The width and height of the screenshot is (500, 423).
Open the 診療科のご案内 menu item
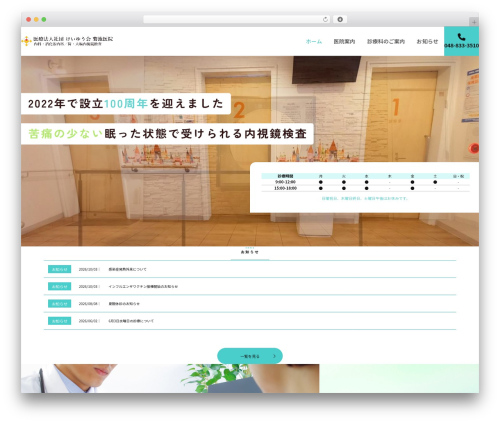tap(386, 41)
